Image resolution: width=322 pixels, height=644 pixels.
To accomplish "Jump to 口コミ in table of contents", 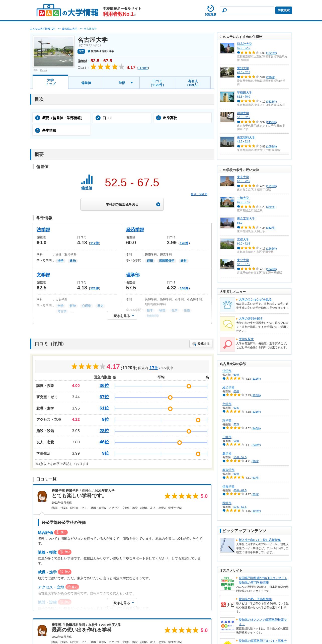I will pyautogui.click(x=122, y=118).
